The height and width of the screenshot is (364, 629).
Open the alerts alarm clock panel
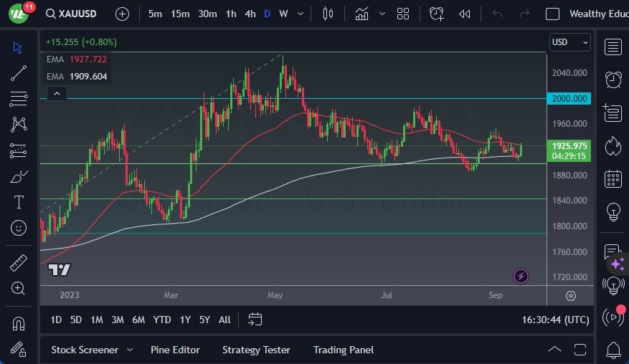tap(613, 80)
